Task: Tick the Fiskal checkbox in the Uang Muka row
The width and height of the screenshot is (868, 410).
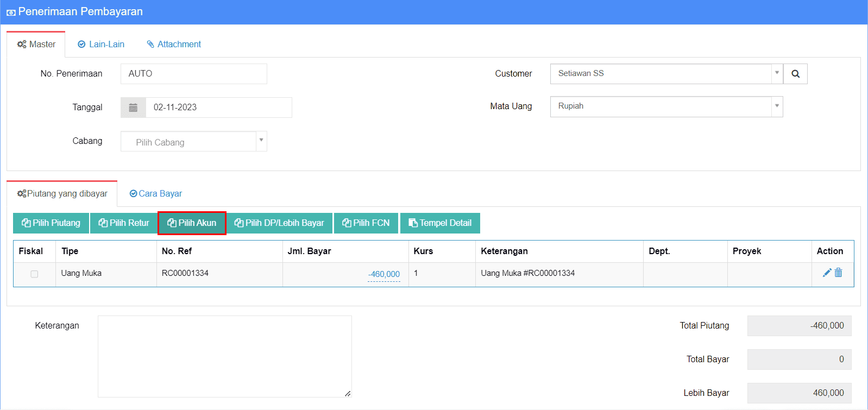Action: pos(34,274)
